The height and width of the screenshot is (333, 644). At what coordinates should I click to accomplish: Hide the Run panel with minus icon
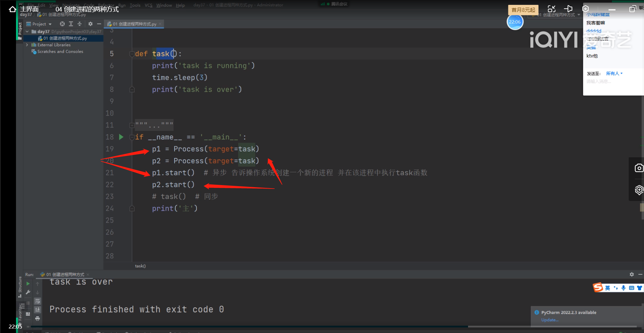pyautogui.click(x=640, y=274)
